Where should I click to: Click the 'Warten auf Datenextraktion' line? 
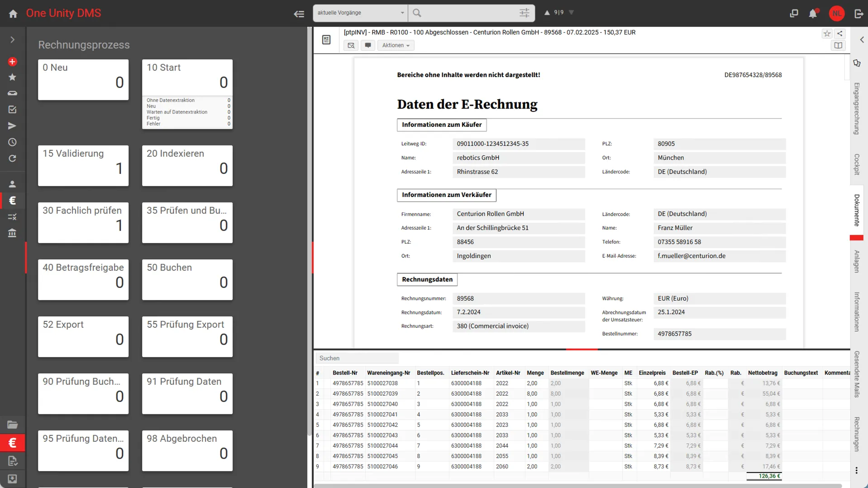tap(188, 112)
